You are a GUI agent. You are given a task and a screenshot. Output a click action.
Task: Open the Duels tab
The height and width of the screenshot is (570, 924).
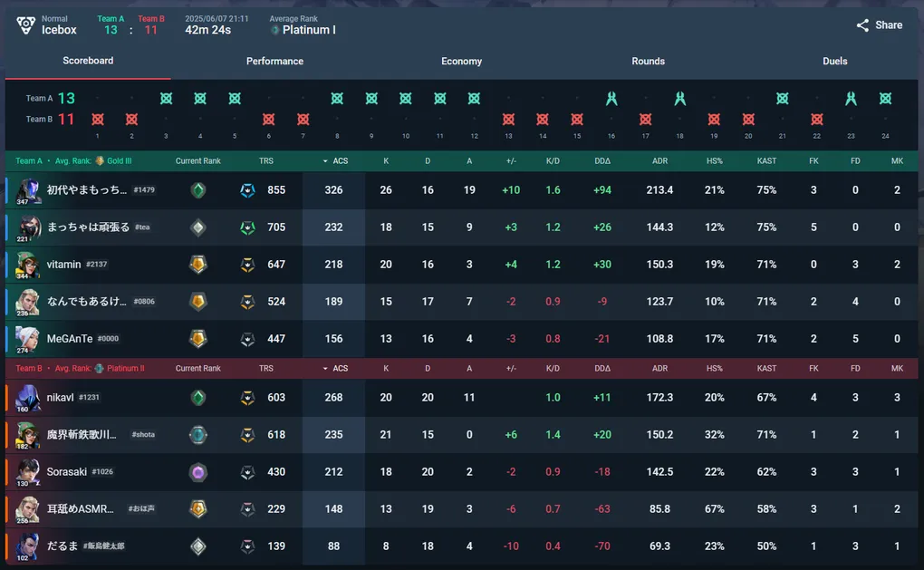834,62
